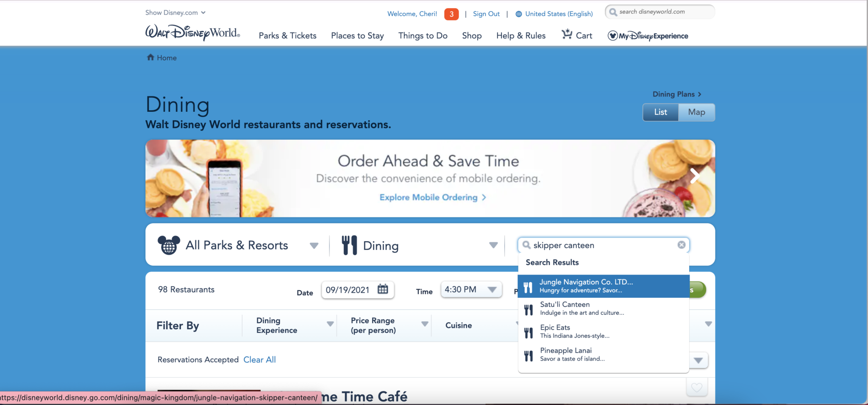The image size is (868, 405).
Task: Click the top site search magnifier icon
Action: point(613,12)
